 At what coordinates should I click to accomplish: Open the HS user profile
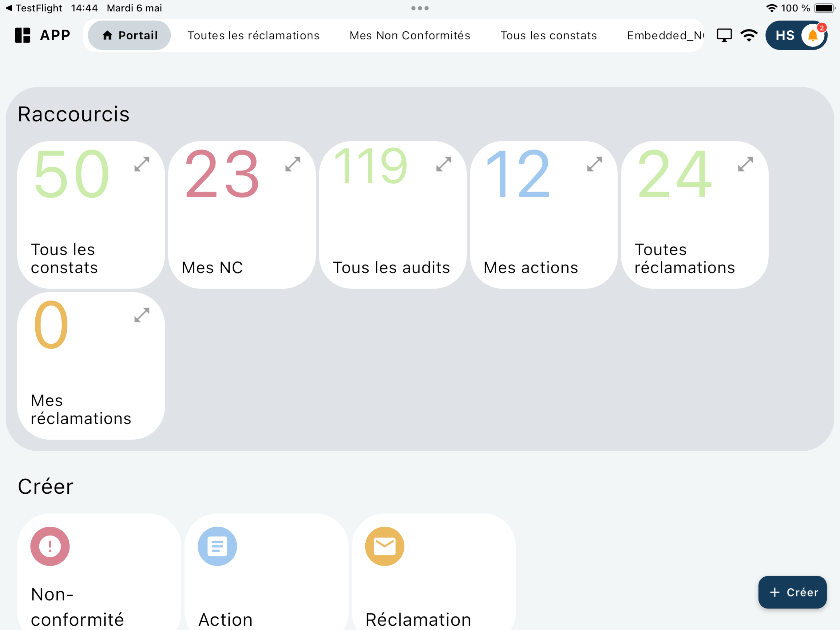(x=785, y=35)
